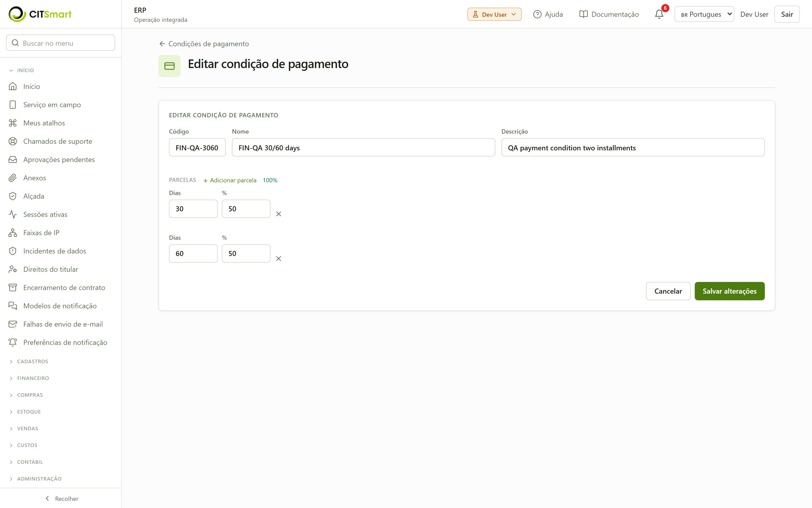Click the Descrição input field
The image size is (812, 508).
(633, 148)
